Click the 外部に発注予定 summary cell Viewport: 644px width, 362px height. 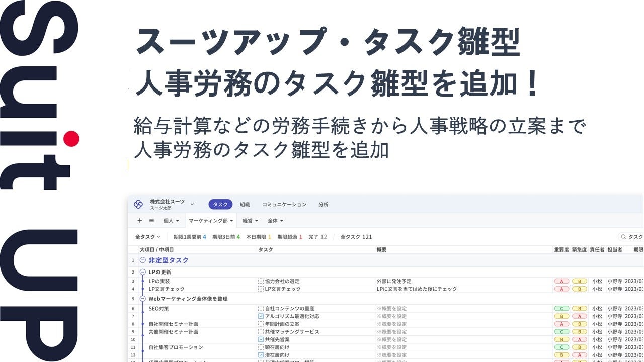point(394,281)
